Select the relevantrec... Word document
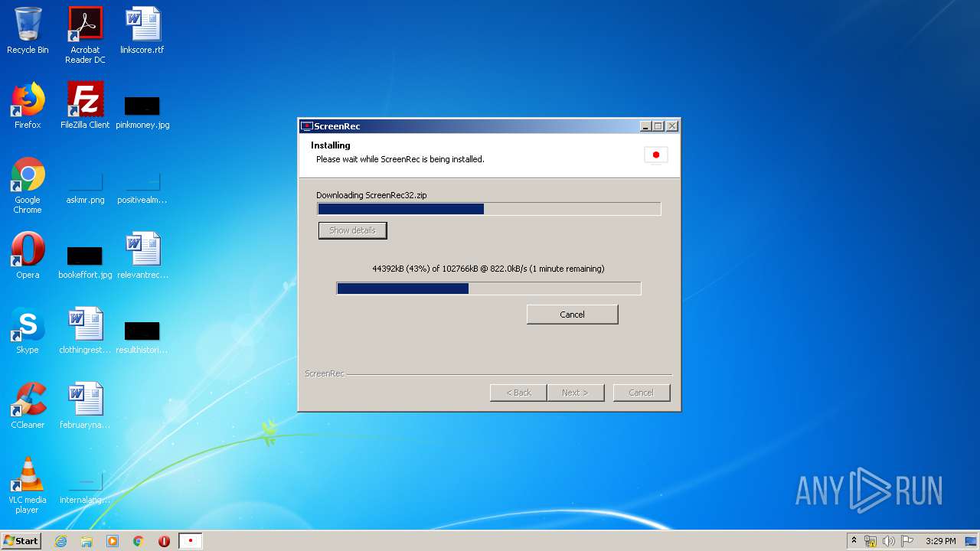The height and width of the screenshot is (551, 980). coord(142,256)
